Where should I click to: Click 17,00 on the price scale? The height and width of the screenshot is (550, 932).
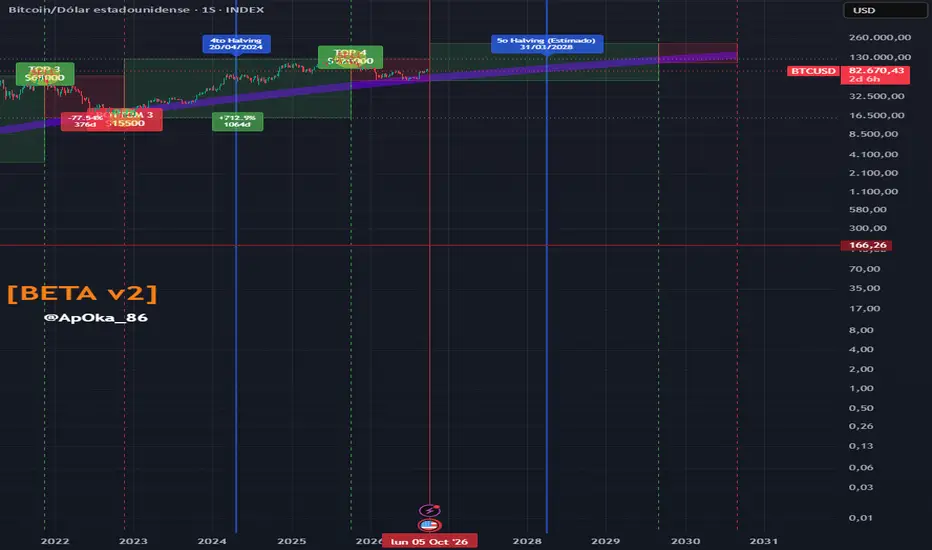pos(865,308)
